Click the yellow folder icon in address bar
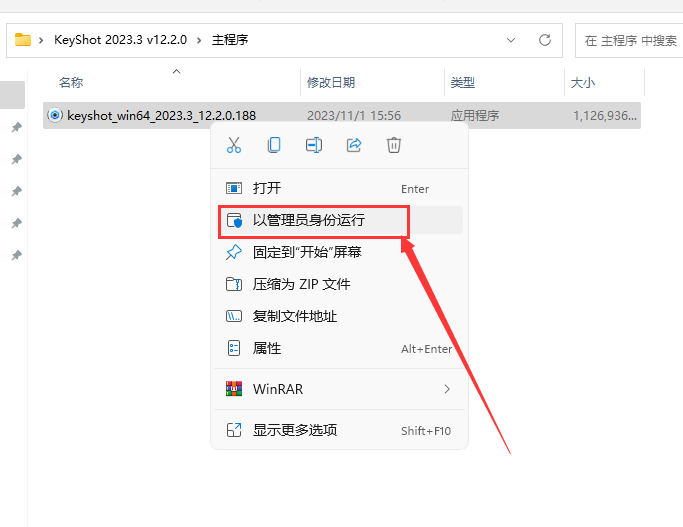This screenshot has height=527, width=683. tap(23, 40)
